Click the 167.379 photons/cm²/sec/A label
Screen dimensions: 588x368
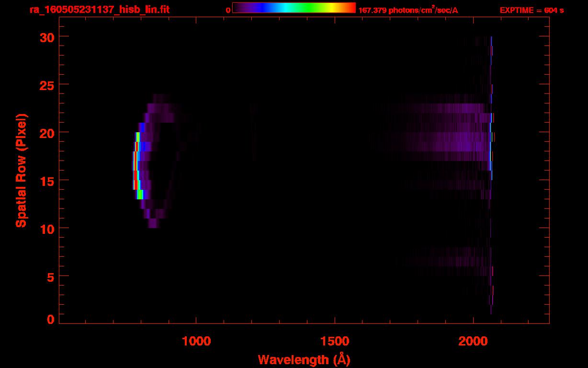coord(408,10)
